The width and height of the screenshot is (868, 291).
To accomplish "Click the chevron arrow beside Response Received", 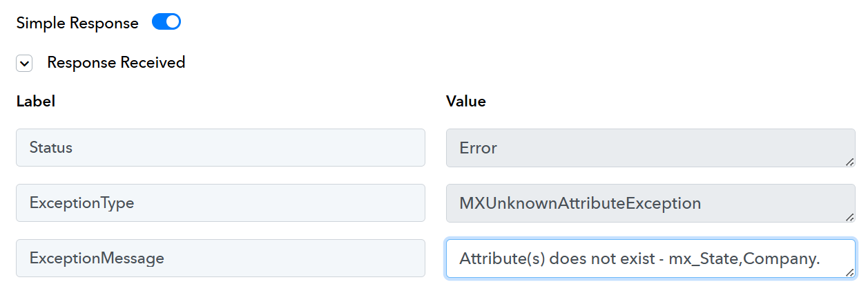I will pos(25,64).
